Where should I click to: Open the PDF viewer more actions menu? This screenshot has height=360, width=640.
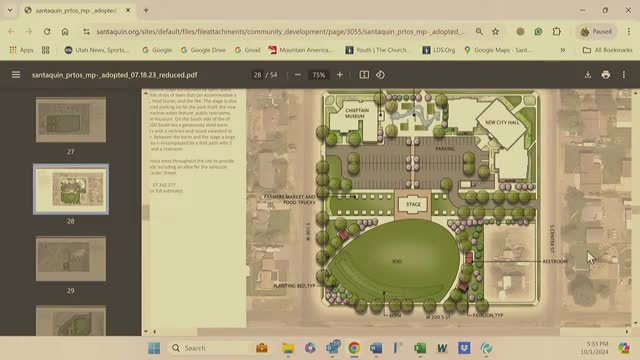pyautogui.click(x=624, y=75)
